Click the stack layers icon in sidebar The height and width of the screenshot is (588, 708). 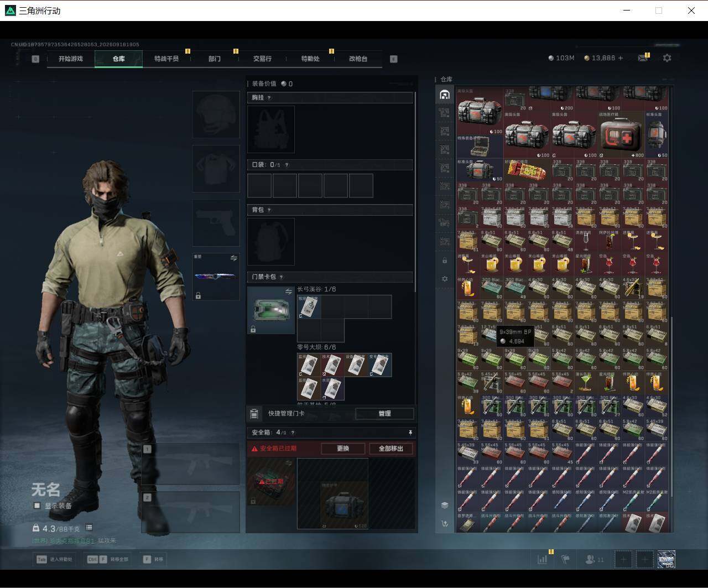(x=444, y=505)
